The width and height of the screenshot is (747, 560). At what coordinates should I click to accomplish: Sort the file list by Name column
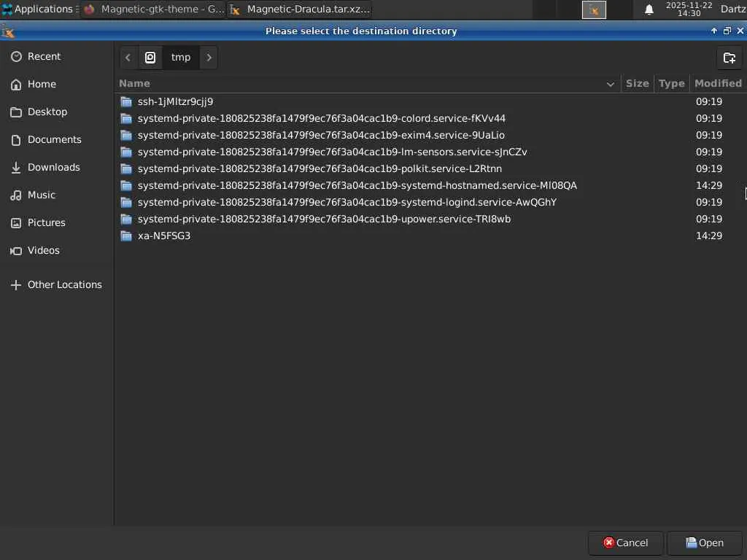(134, 83)
